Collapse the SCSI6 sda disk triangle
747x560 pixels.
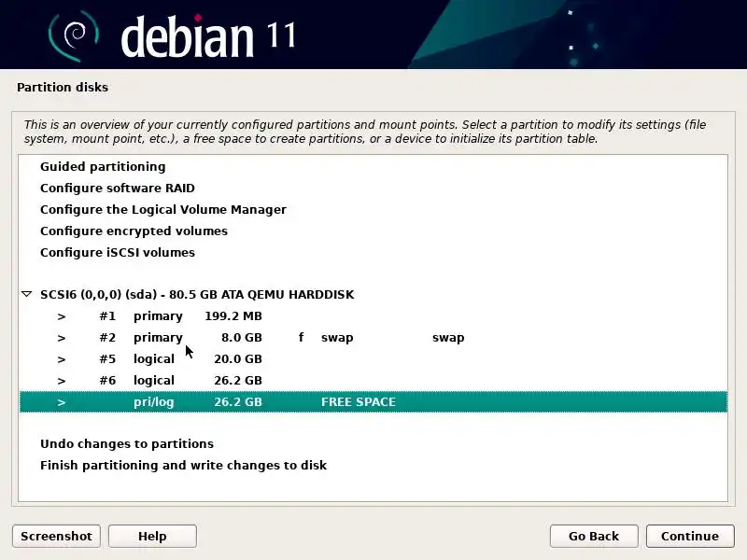[x=27, y=294]
